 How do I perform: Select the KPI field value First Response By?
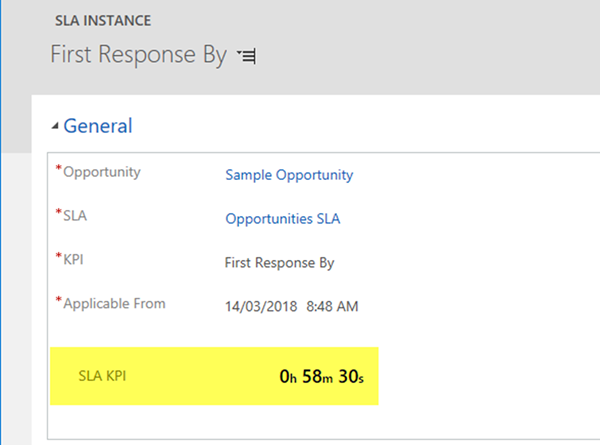(x=279, y=263)
